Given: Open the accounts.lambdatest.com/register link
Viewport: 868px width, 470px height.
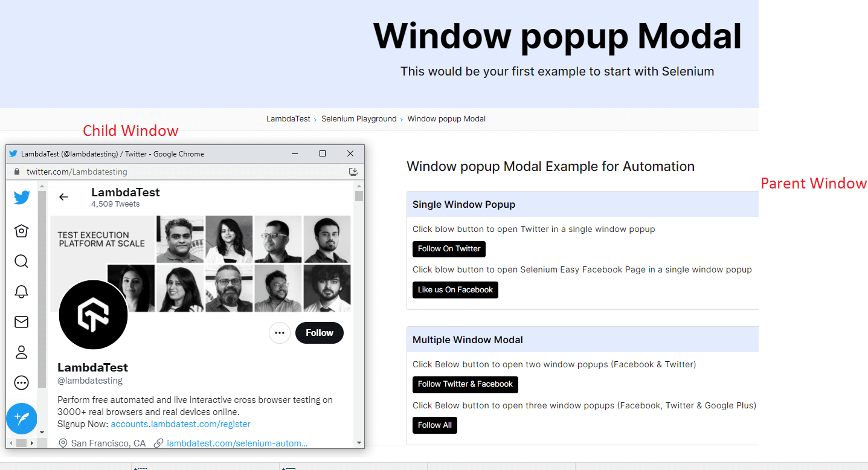Looking at the screenshot, I should (x=180, y=424).
